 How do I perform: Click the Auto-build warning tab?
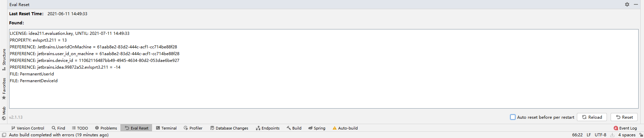(345, 128)
